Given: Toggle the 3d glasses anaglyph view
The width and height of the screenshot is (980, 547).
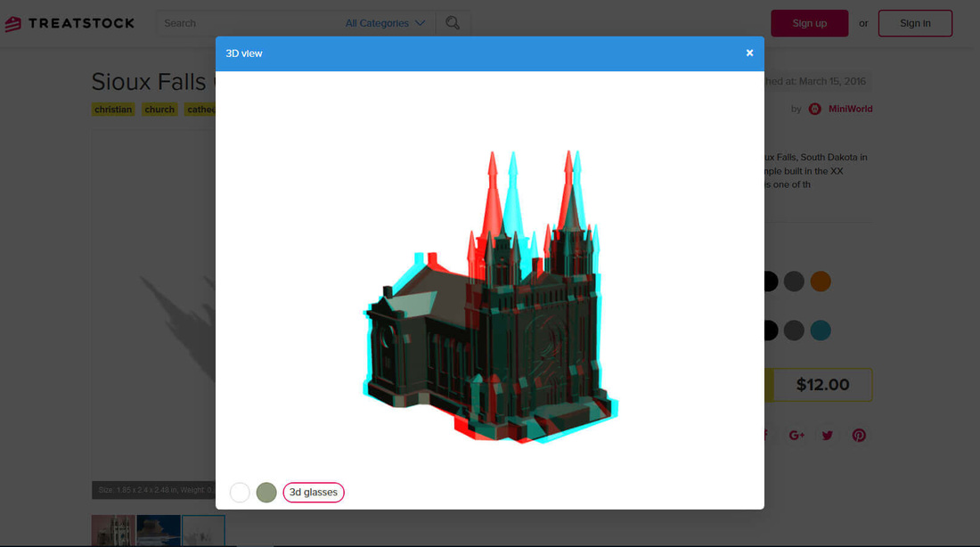Looking at the screenshot, I should (x=314, y=492).
